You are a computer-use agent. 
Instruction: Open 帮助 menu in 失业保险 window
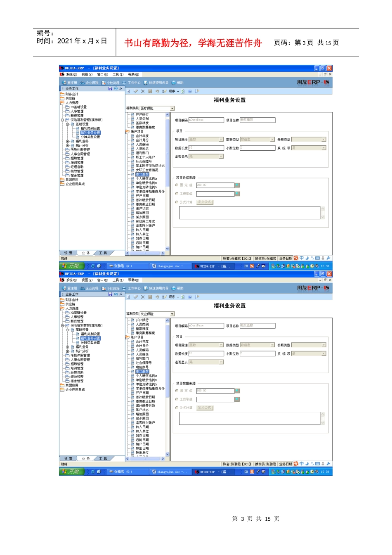(x=134, y=280)
